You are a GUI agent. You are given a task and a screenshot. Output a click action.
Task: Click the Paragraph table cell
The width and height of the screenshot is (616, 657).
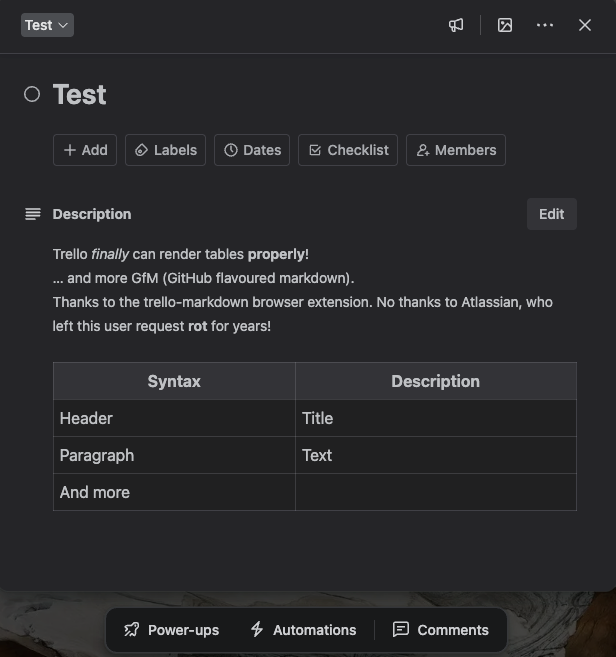[x=174, y=455]
